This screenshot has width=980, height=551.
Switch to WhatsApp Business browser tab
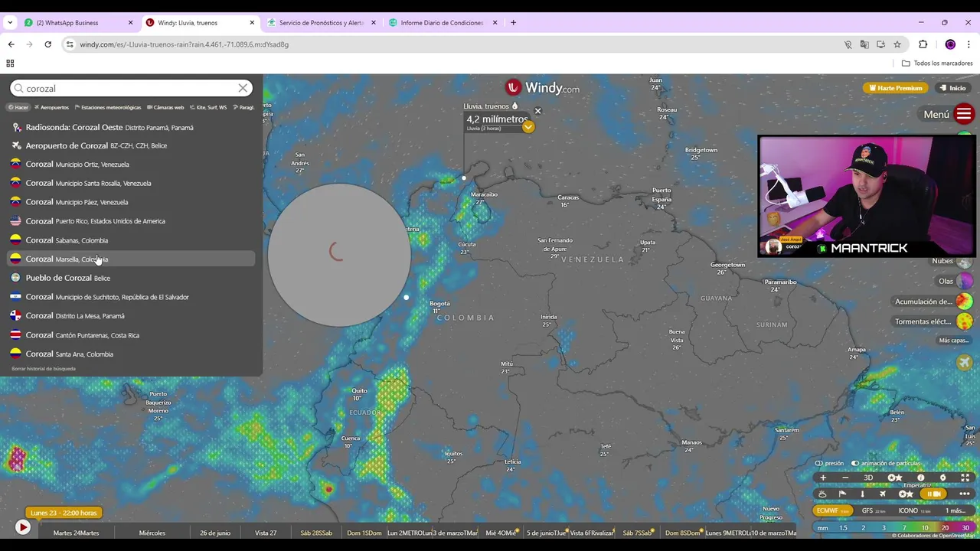[77, 23]
